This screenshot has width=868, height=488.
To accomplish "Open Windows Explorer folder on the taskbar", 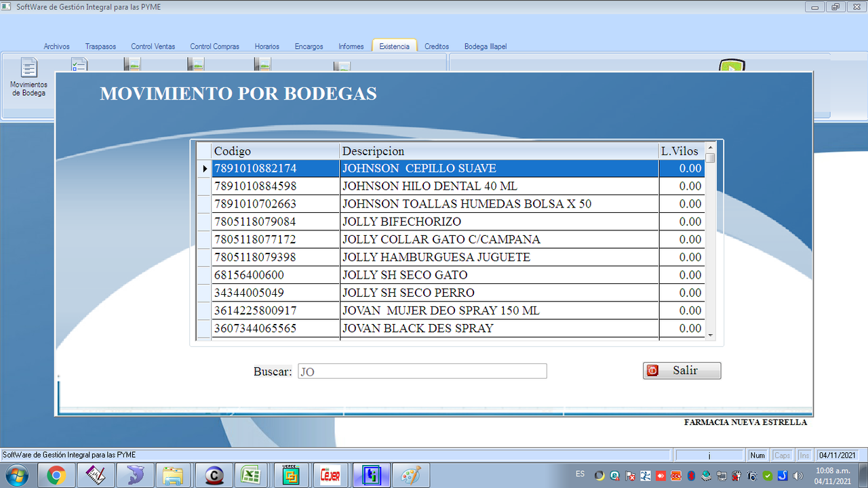I will (174, 476).
